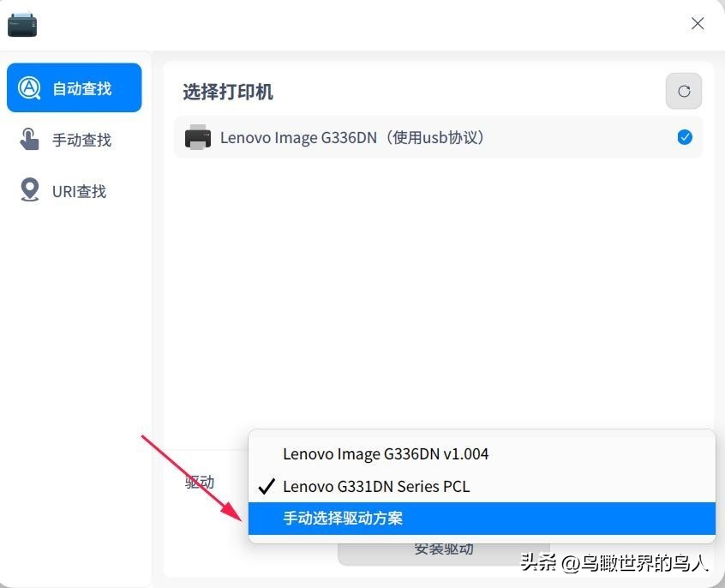Viewport: 725px width, 588px height.
Task: Click the 选择打印机 heading area
Action: tap(227, 92)
